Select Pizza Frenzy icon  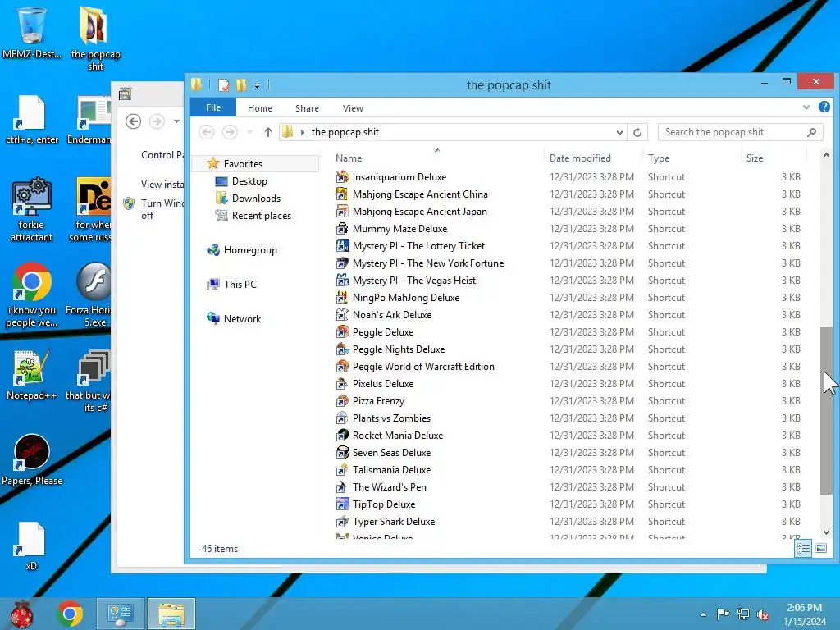(342, 400)
